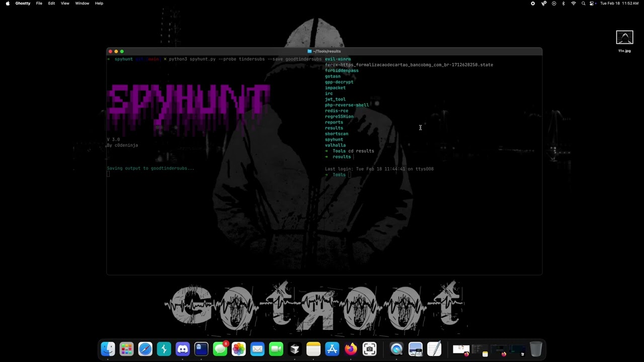Open Wi-Fi status menu

click(x=573, y=4)
